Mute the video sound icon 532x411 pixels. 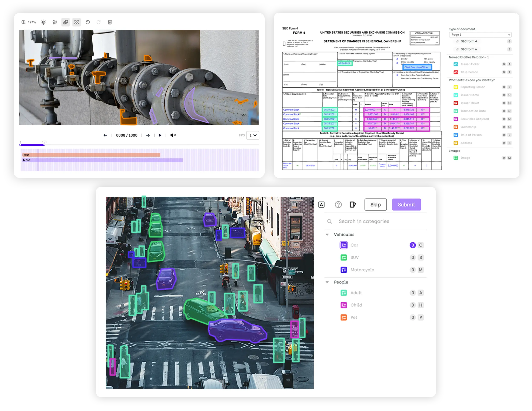173,135
